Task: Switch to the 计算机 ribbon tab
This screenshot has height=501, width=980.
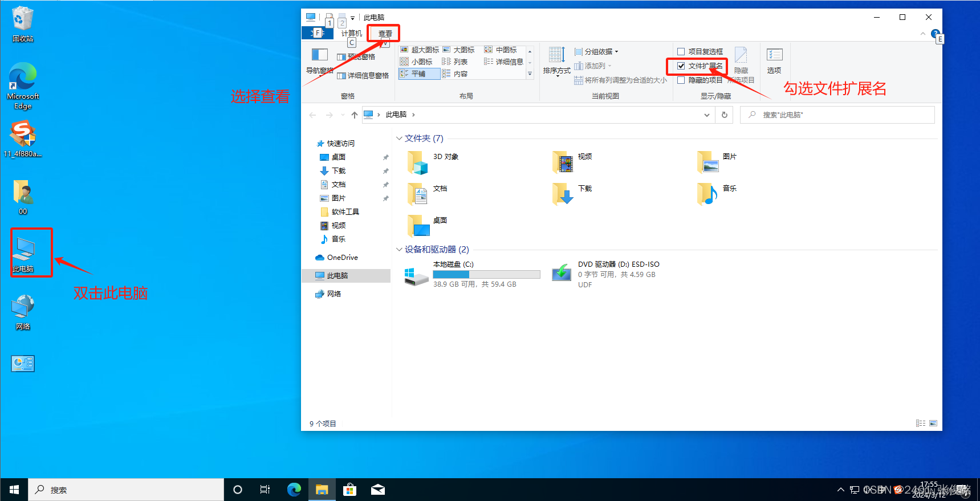Action: coord(351,33)
